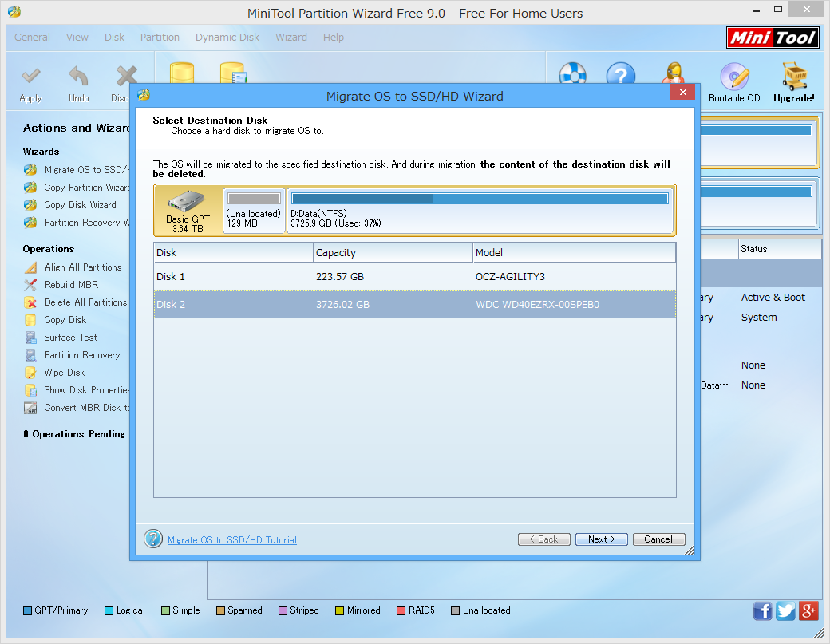This screenshot has height=644, width=830.
Task: Click the Surface Test icon
Action: tap(30, 337)
